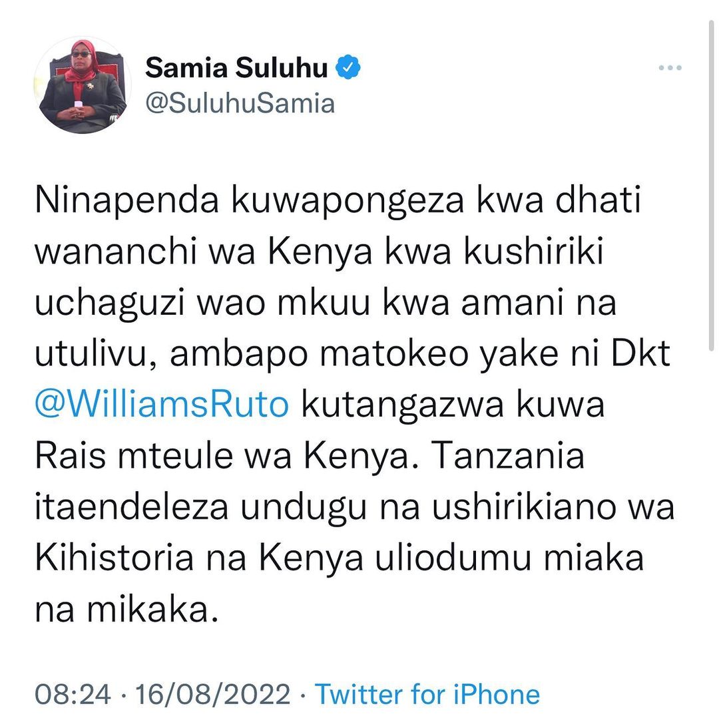Image resolution: width=719 pixels, height=728 pixels.
Task: Click the Twitter for iPhone source link
Action: 427,694
